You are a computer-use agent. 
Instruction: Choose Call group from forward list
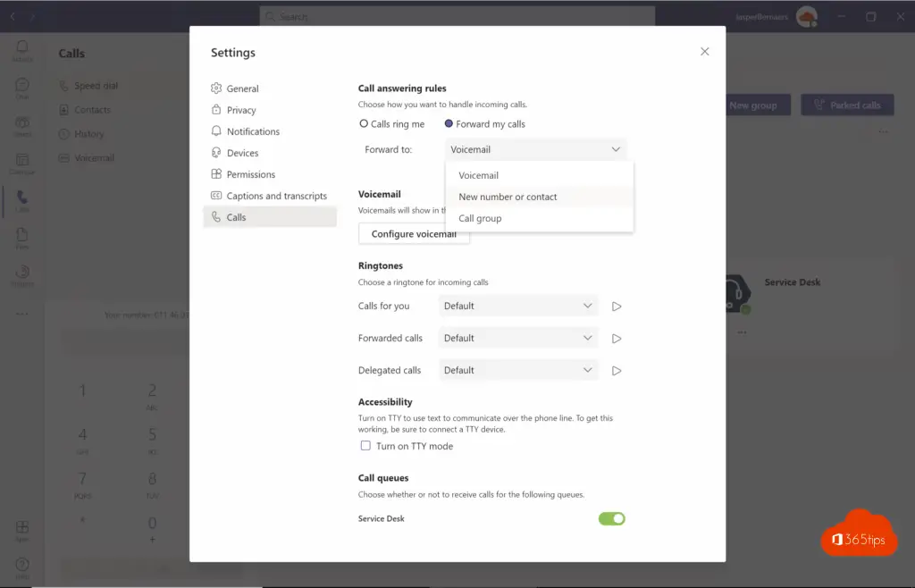(x=480, y=219)
